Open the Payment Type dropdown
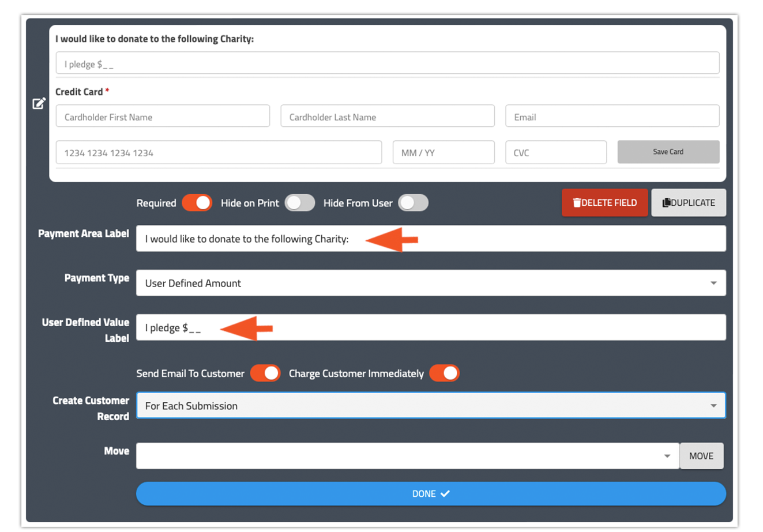The height and width of the screenshot is (532, 763). tap(431, 283)
